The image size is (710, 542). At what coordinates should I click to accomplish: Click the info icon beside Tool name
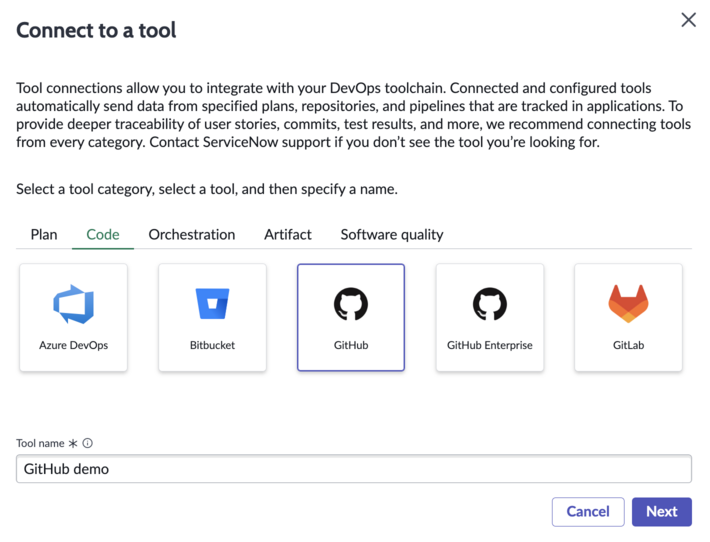coord(88,443)
